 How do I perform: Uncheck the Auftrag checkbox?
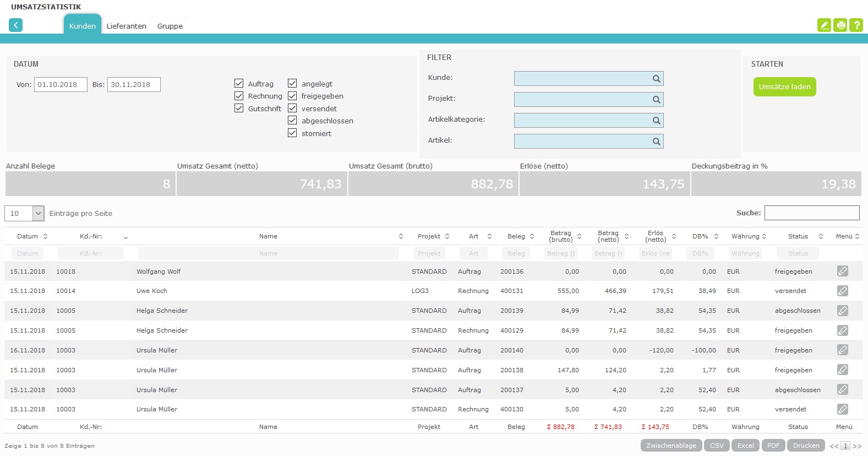pos(239,84)
